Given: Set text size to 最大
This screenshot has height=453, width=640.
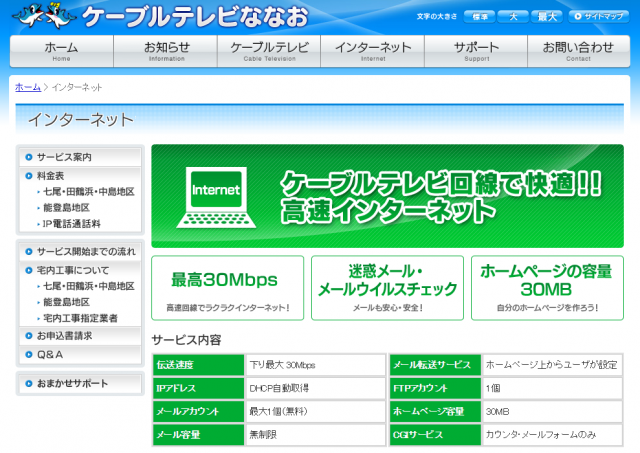Looking at the screenshot, I should [546, 16].
